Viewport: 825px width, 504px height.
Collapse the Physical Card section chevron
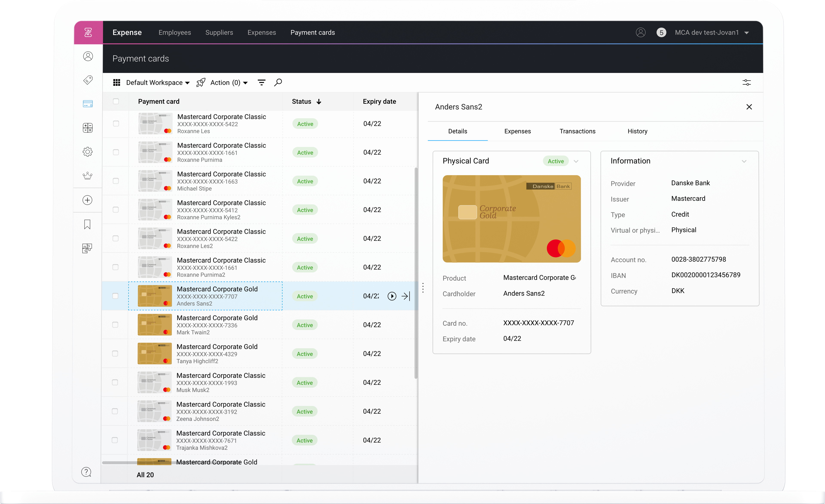point(576,161)
